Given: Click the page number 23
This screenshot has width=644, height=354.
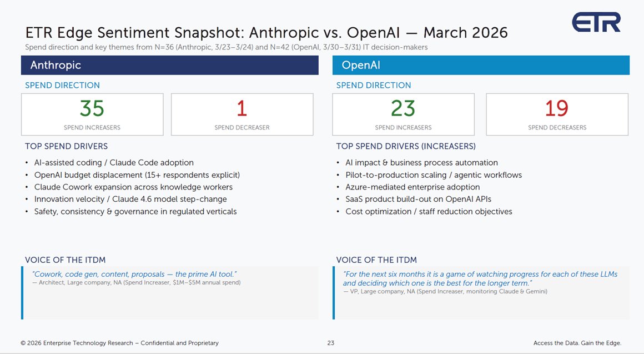Looking at the screenshot, I should 331,343.
